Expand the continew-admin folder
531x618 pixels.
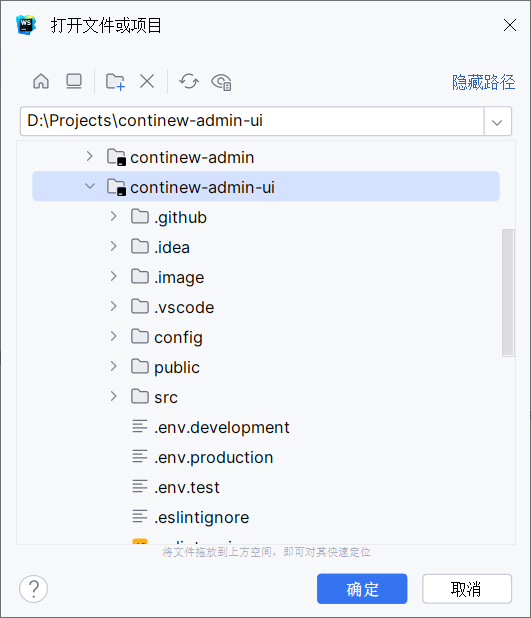coord(89,156)
